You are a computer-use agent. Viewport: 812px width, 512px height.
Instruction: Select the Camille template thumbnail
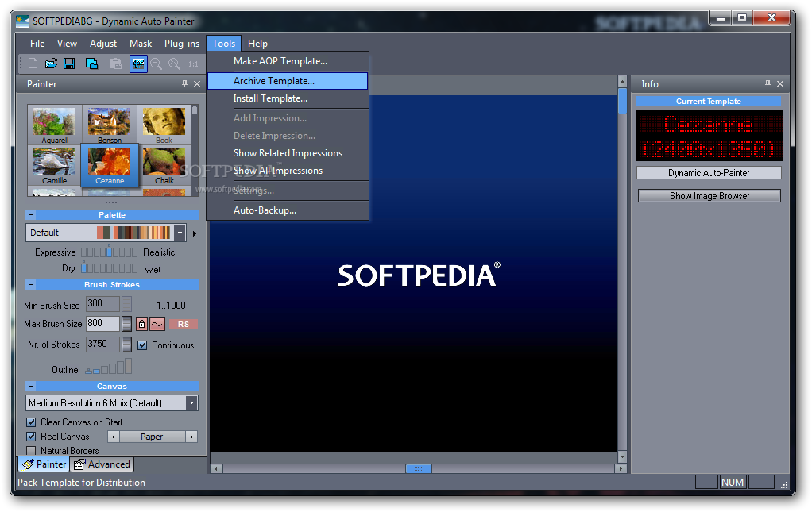point(54,165)
